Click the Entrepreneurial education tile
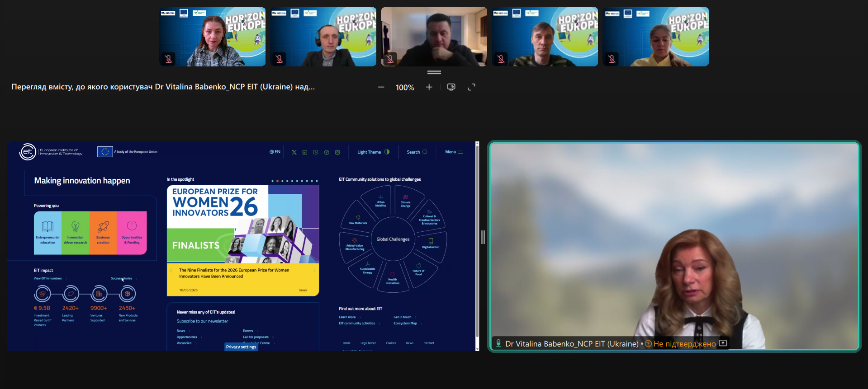868x389 pixels. point(47,233)
